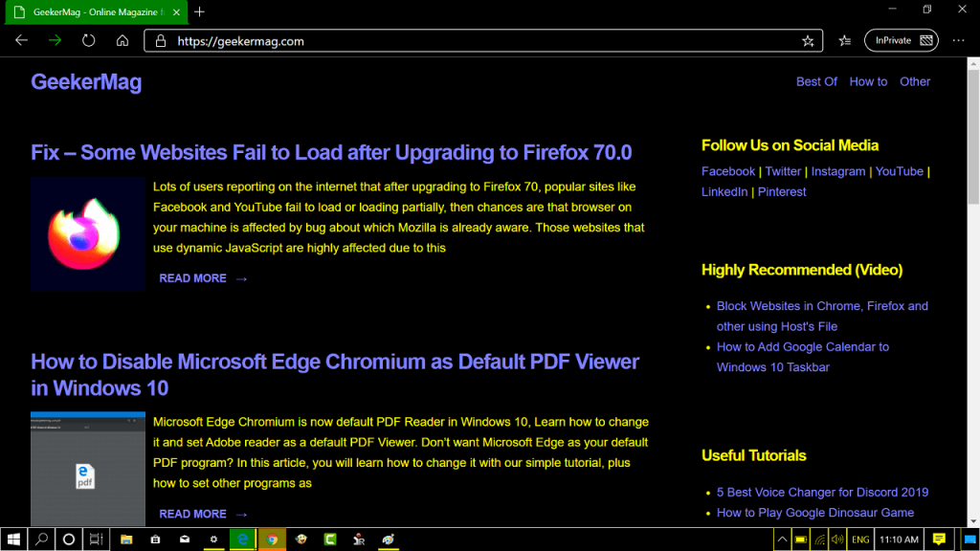Open the Other menu
Image resolution: width=980 pixels, height=551 pixels.
pyautogui.click(x=915, y=82)
